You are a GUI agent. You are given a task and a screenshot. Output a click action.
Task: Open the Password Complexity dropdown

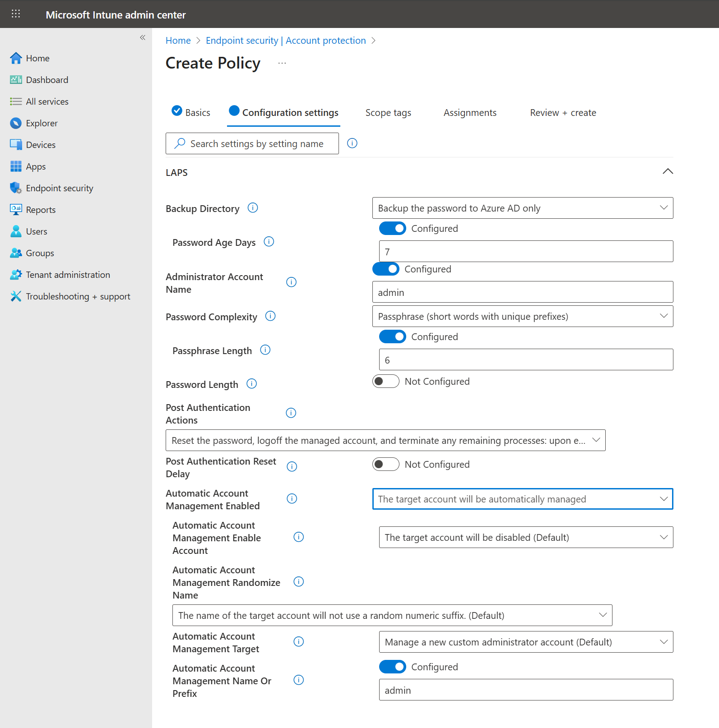(x=523, y=316)
